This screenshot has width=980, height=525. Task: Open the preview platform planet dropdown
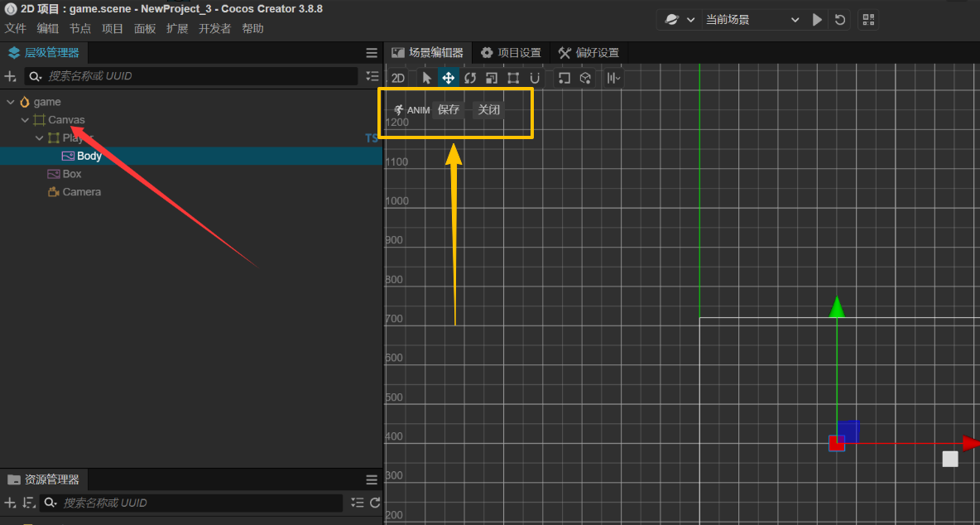click(680, 20)
